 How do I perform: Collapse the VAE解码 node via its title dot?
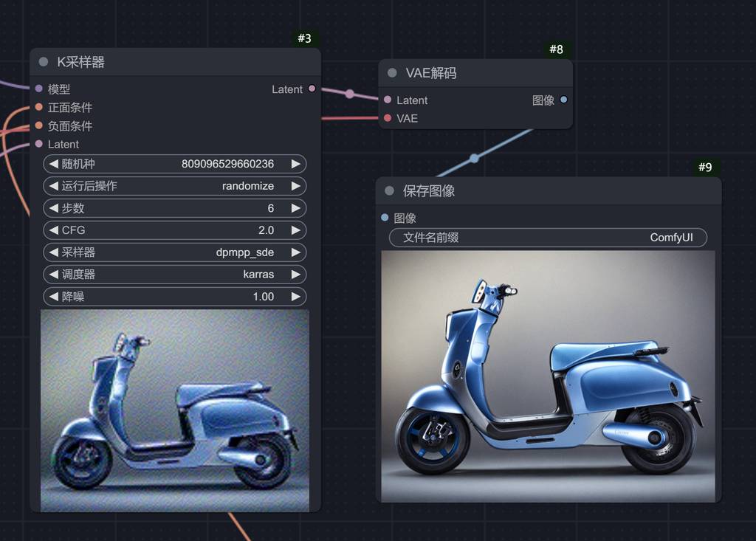tap(392, 73)
